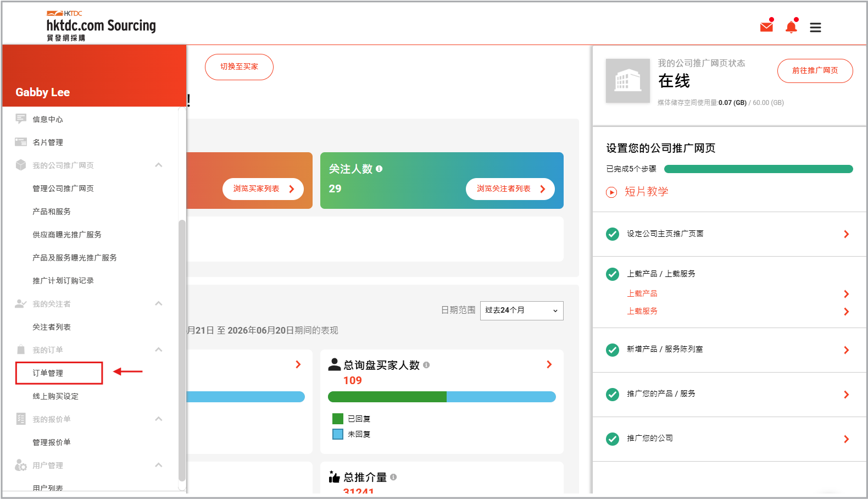This screenshot has width=868, height=499.
Task: Open the 日期范围 过去24个月 dropdown
Action: [x=521, y=311]
